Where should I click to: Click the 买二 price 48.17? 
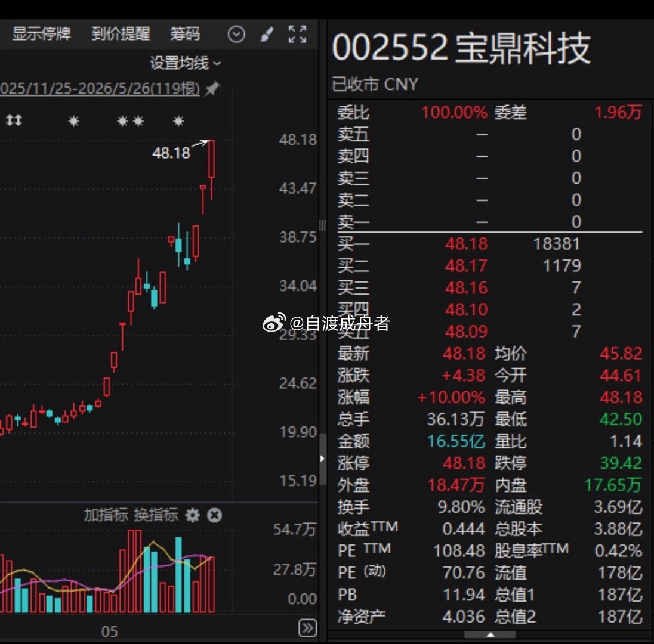click(x=466, y=265)
